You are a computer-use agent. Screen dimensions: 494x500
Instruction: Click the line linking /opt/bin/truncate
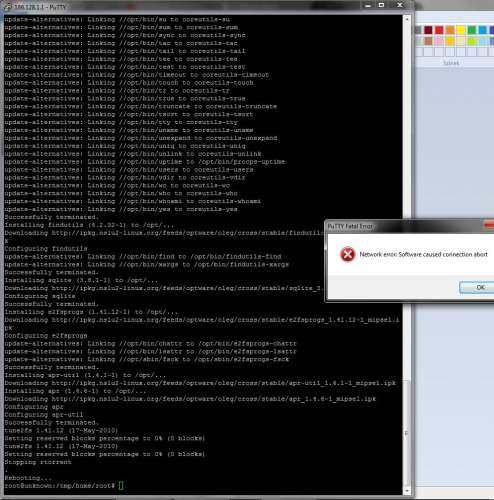(141, 106)
